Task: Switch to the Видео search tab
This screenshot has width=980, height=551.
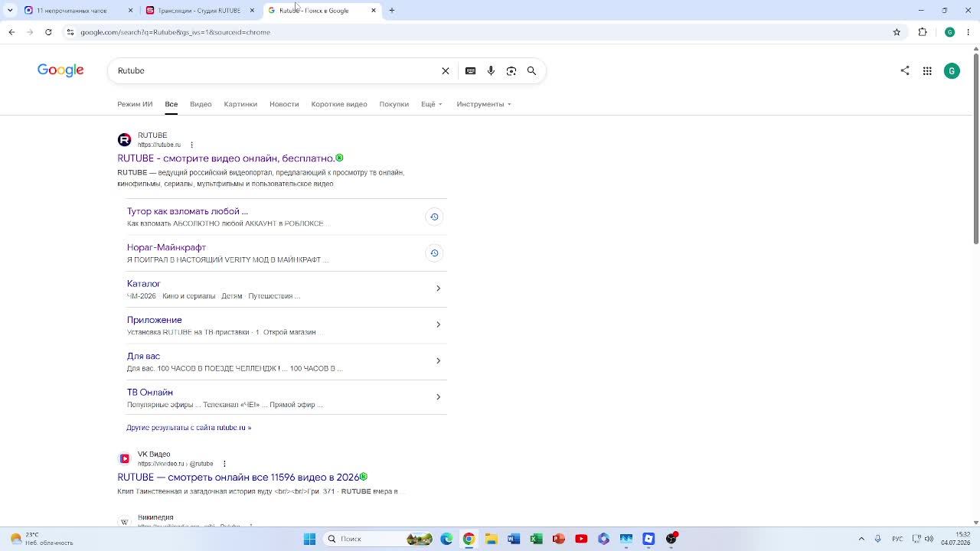Action: (201, 104)
